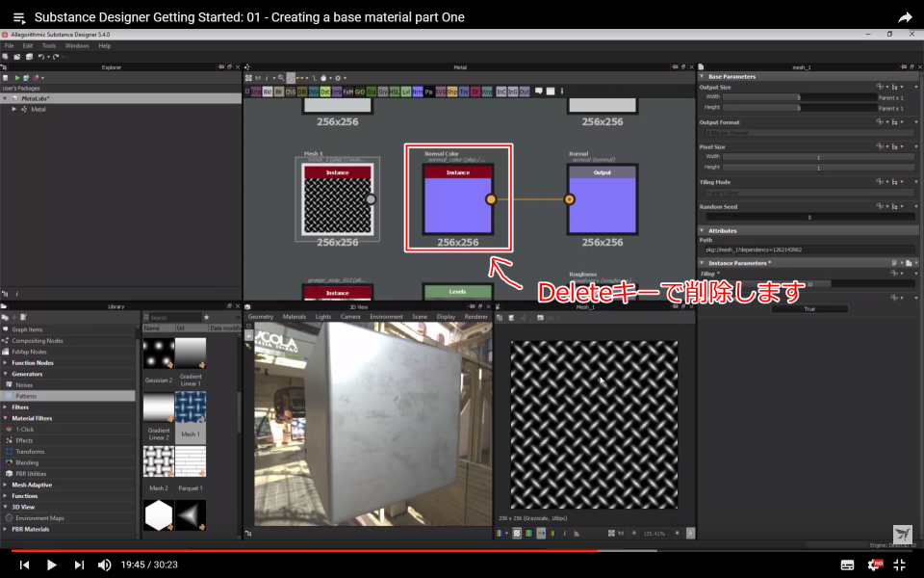Open the Windows menu
Screen dimensions: 924x578
pyautogui.click(x=77, y=45)
